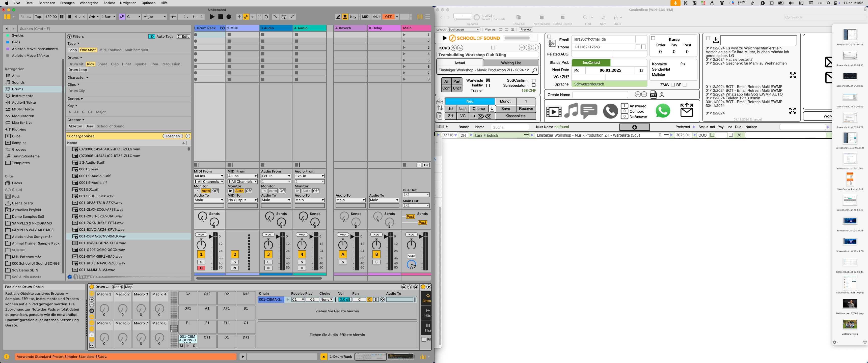Click track 3 Audio activator button
The width and height of the screenshot is (868, 363).
click(268, 254)
